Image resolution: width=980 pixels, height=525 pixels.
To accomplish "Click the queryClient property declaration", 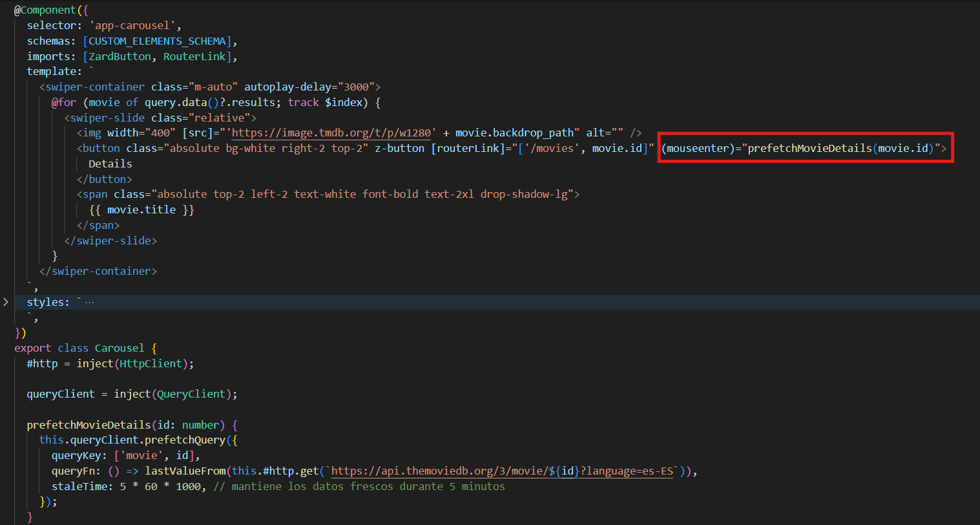I will point(61,394).
